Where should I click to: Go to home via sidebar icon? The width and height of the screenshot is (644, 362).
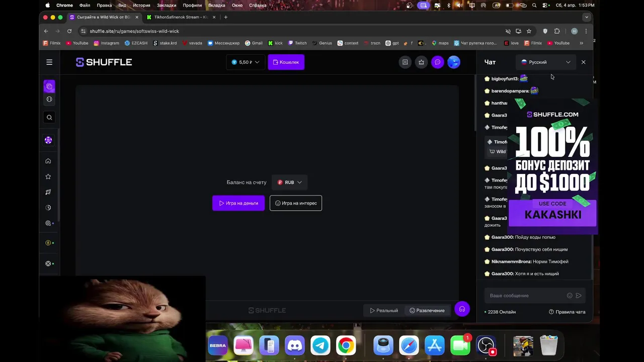pyautogui.click(x=48, y=161)
